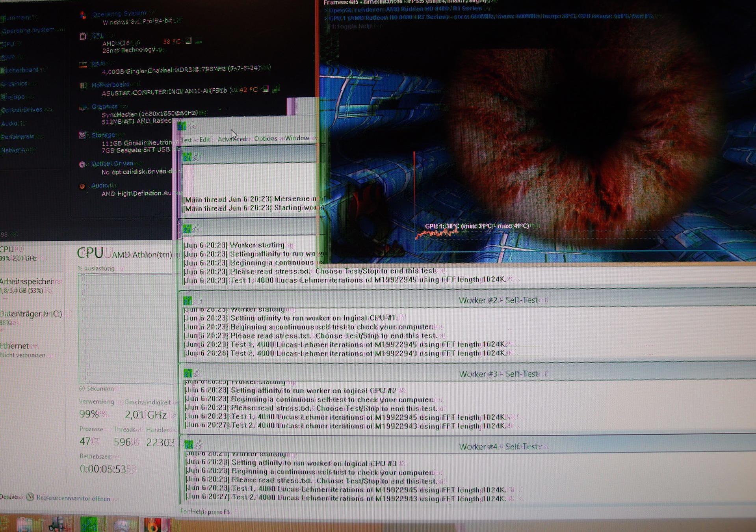Click the Worker #2 window icon in Prime95
Image resolution: width=756 pixels, height=532 pixels.
pos(188,301)
